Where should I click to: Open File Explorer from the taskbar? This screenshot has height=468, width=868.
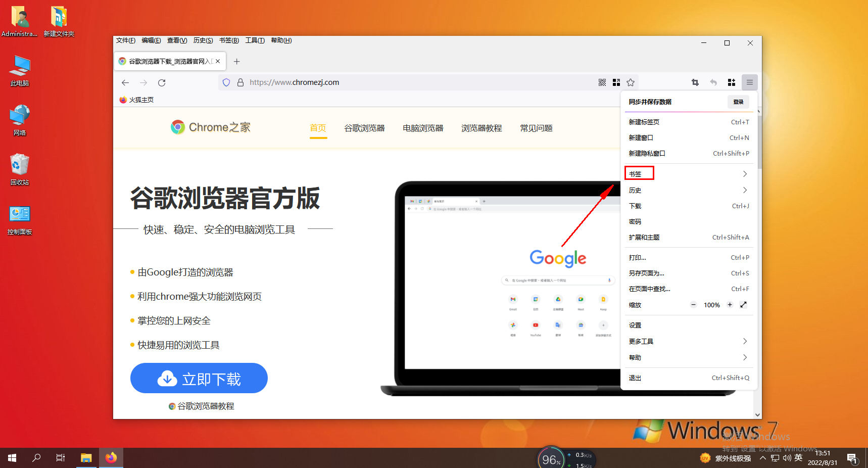pos(86,458)
